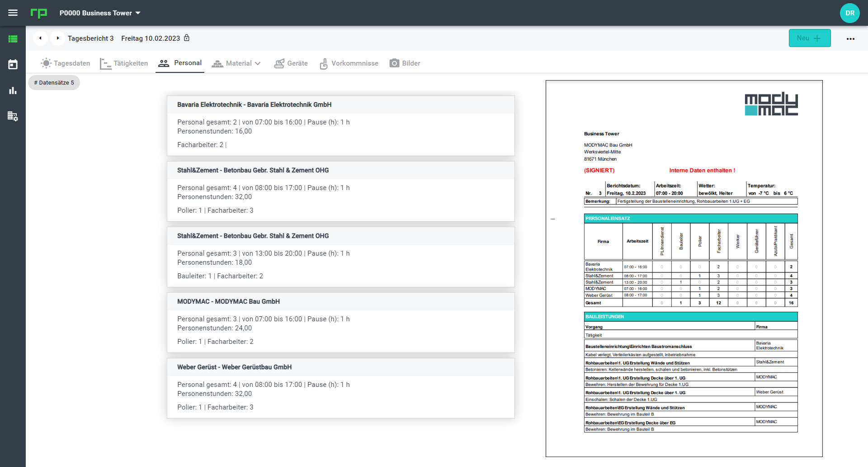Go to previous daily report arrow

(x=40, y=38)
